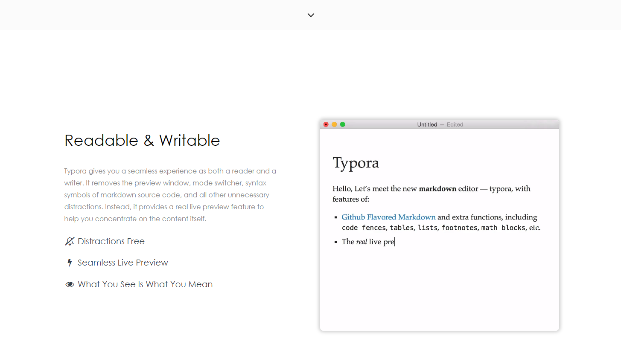
Task: Click the footnotes text in editor
Action: coord(459,228)
